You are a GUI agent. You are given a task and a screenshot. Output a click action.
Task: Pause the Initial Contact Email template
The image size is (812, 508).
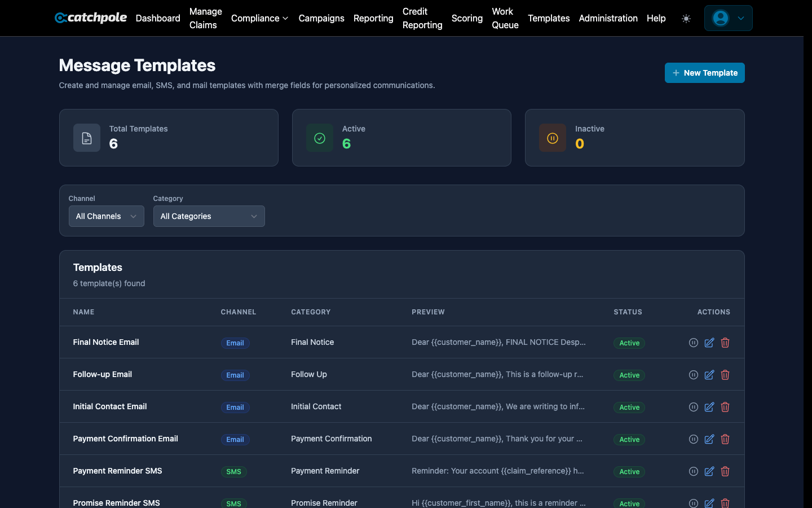coord(693,407)
